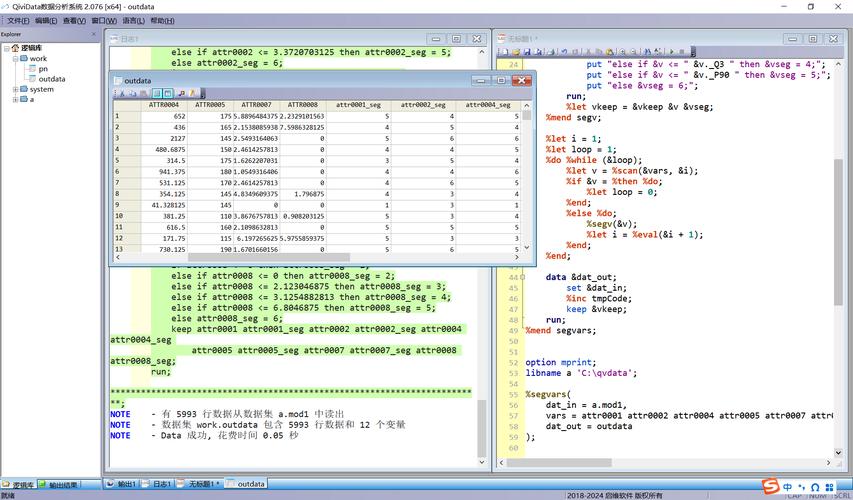
Task: Collapse the work library node
Action: click(15, 59)
